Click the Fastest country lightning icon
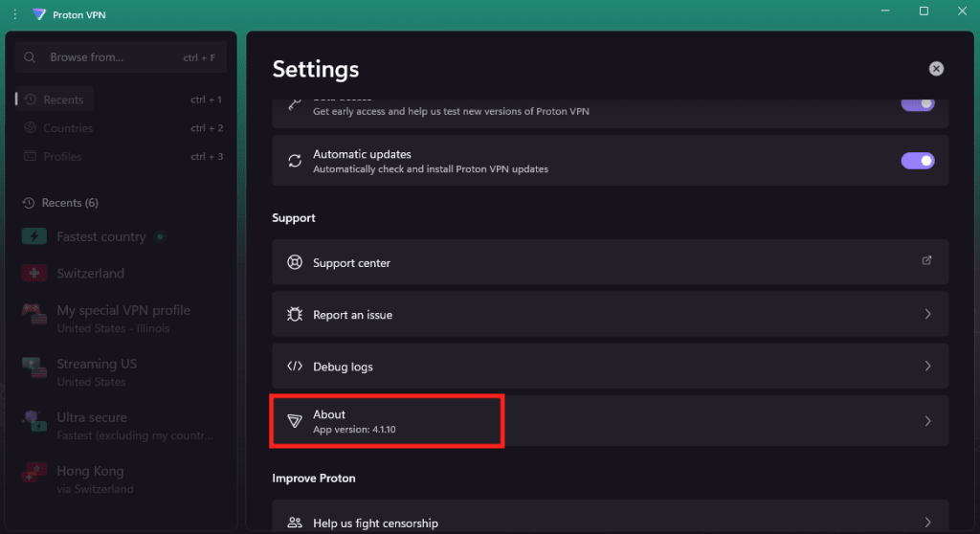 [34, 236]
